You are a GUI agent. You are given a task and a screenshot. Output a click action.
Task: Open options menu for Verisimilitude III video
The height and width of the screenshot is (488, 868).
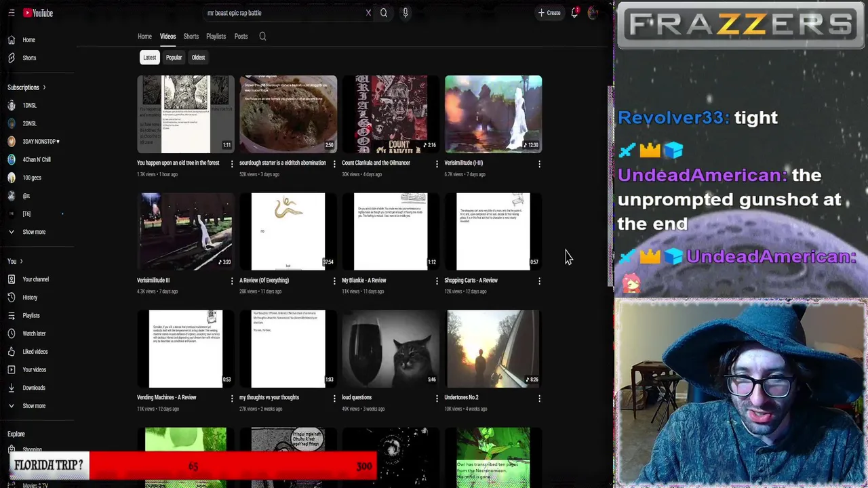(232, 281)
